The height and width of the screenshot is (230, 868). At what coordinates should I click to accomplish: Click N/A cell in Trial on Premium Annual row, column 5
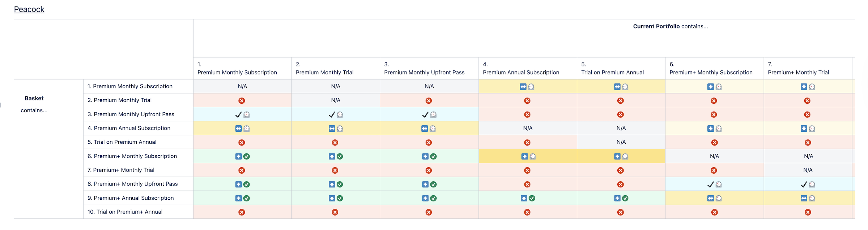tap(621, 142)
